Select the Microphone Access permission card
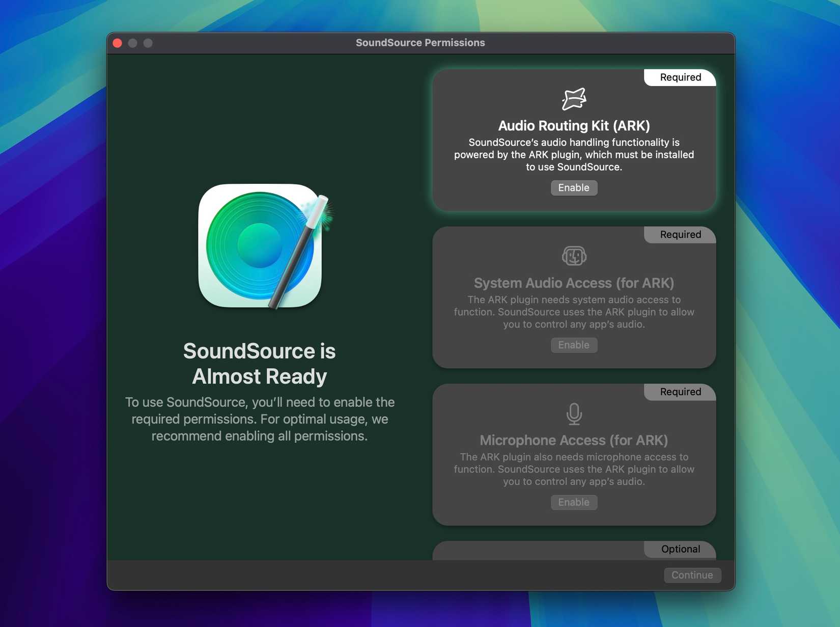840x627 pixels. click(x=574, y=452)
